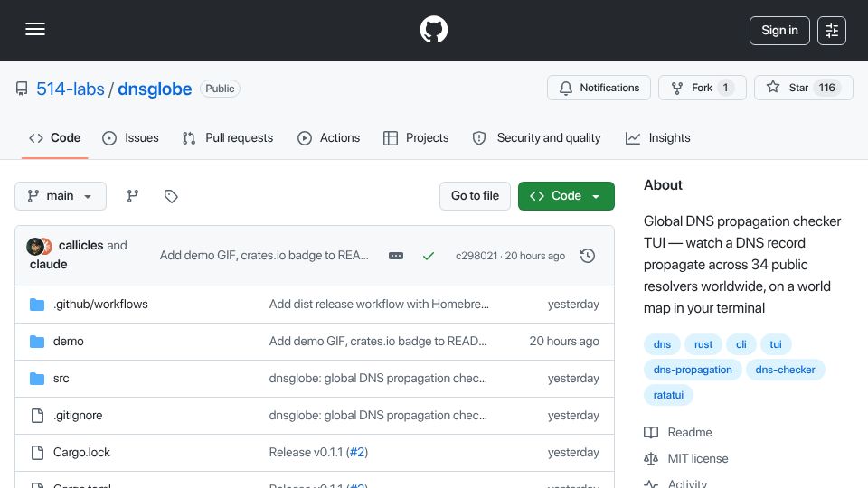
Task: Open commit c298021 hash link
Action: coord(476,256)
